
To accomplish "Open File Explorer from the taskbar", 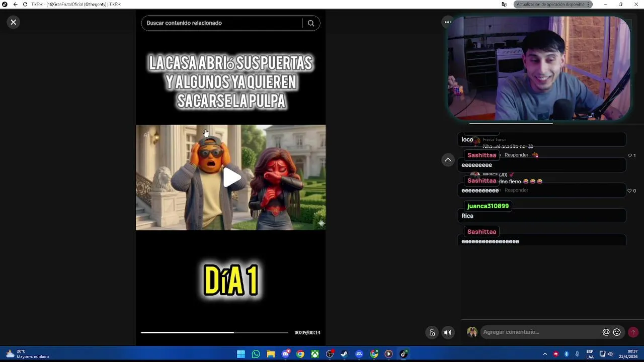I will click(271, 354).
